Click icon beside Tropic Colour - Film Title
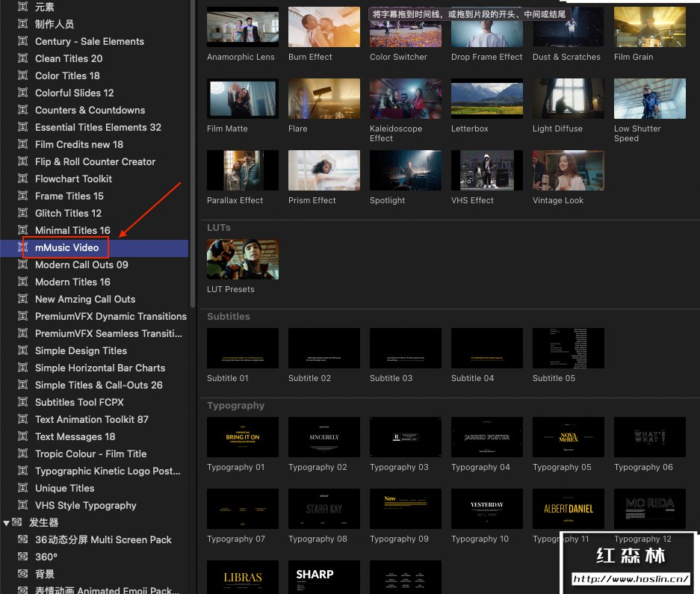The image size is (700, 594). pyautogui.click(x=22, y=454)
